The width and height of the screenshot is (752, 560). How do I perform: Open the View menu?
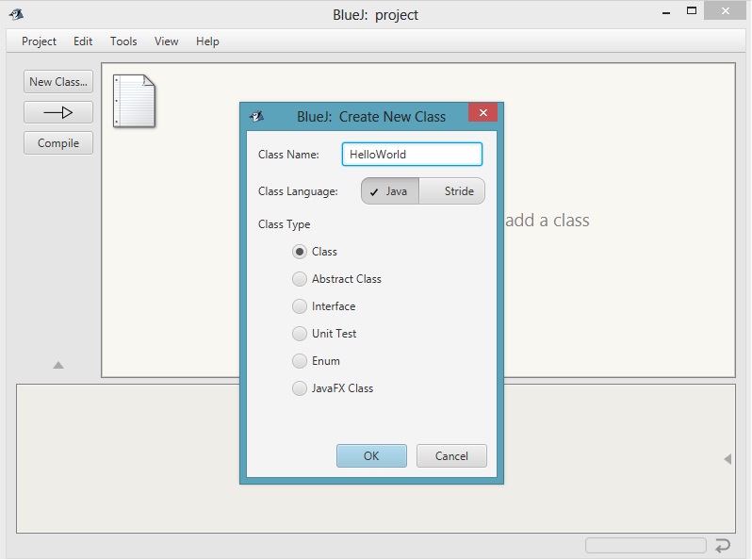click(x=167, y=41)
